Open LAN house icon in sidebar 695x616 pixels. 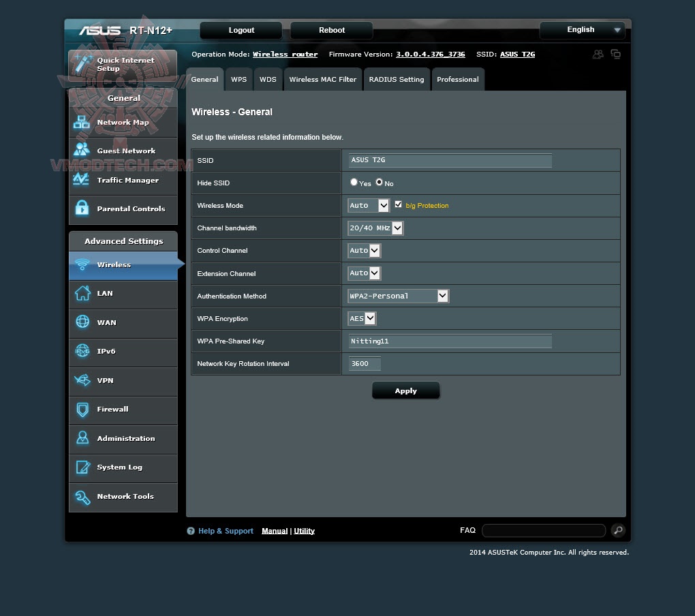click(82, 293)
